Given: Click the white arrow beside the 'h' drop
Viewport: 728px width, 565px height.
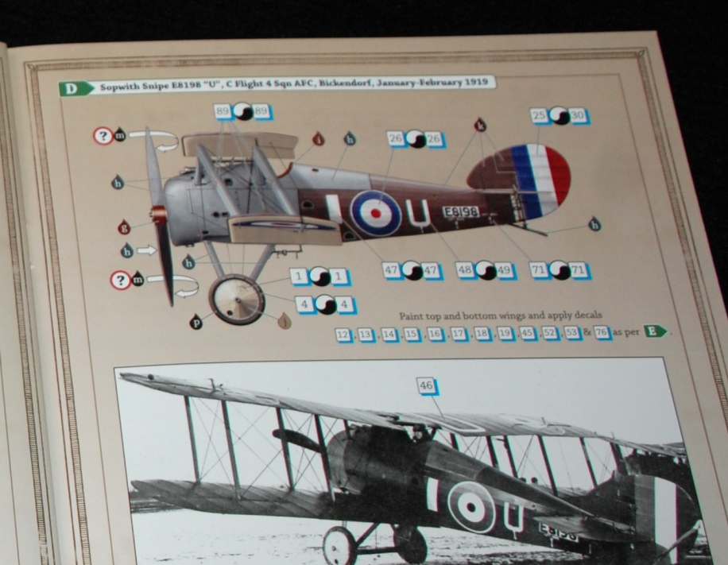Looking at the screenshot, I should click(x=146, y=251).
